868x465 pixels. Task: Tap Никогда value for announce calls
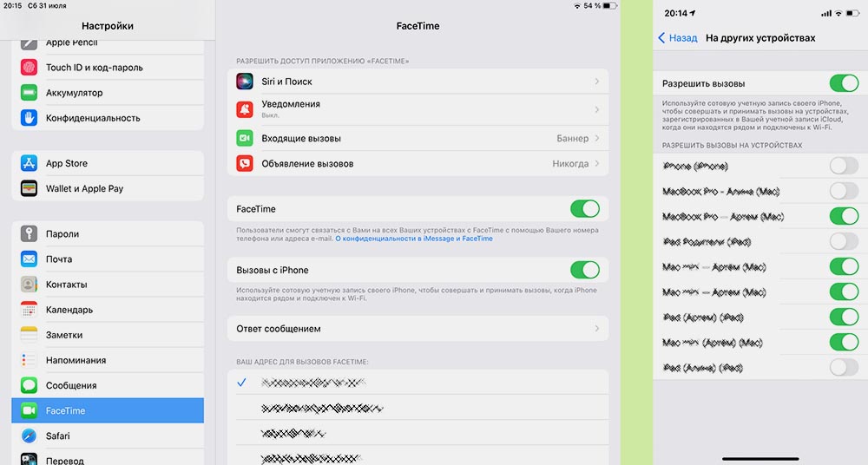pos(570,163)
